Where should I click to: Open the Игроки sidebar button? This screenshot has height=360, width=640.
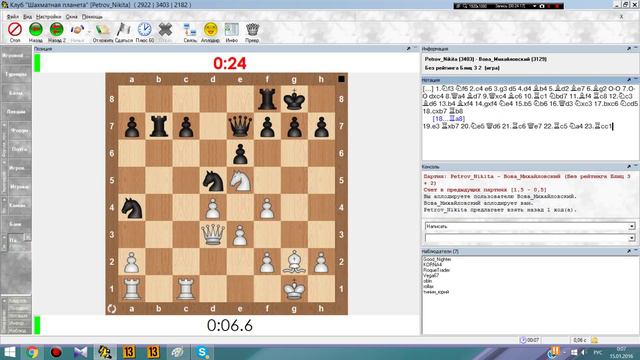(19, 187)
